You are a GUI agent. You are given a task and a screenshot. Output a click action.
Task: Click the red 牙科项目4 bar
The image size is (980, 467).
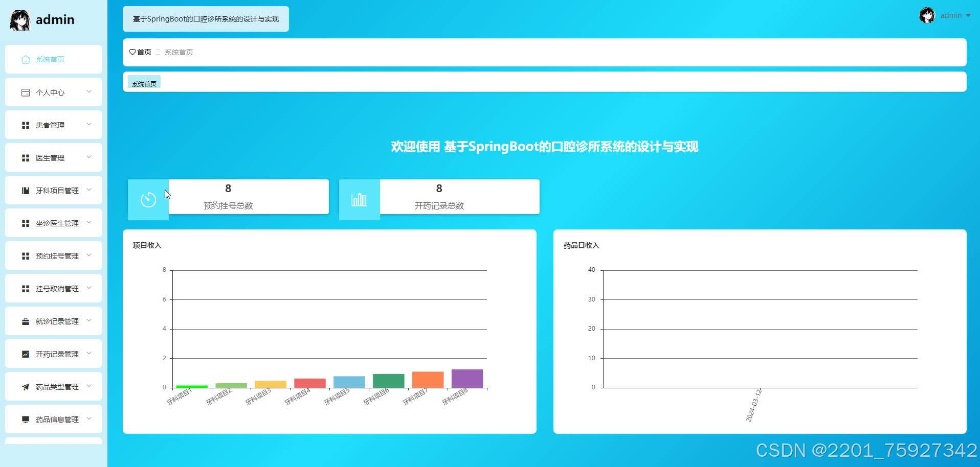click(x=309, y=383)
